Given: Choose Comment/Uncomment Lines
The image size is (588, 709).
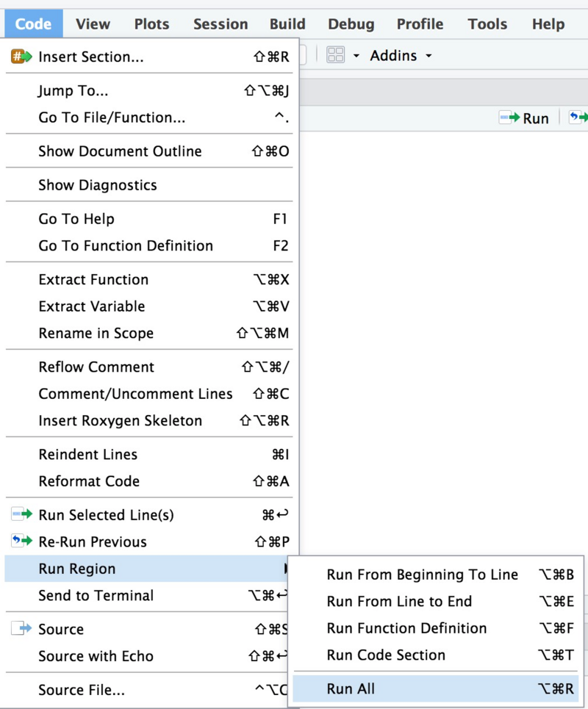Looking at the screenshot, I should 135,394.
